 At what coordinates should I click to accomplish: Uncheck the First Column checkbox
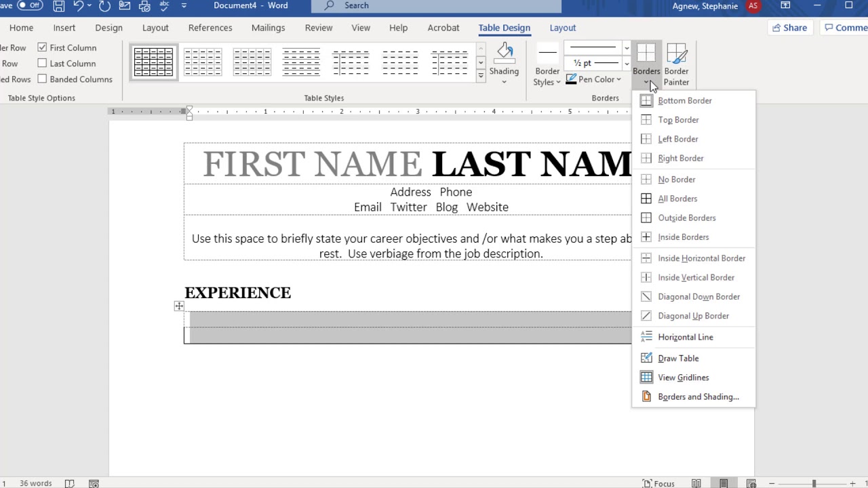coord(42,47)
